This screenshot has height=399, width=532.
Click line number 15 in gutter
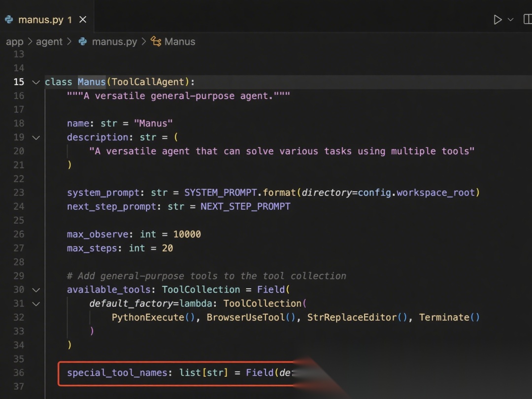[19, 82]
